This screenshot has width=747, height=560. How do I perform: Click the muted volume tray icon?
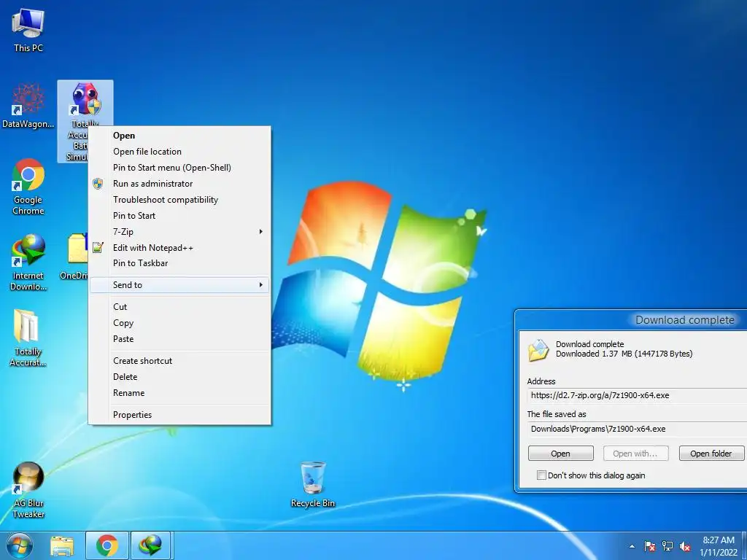685,546
